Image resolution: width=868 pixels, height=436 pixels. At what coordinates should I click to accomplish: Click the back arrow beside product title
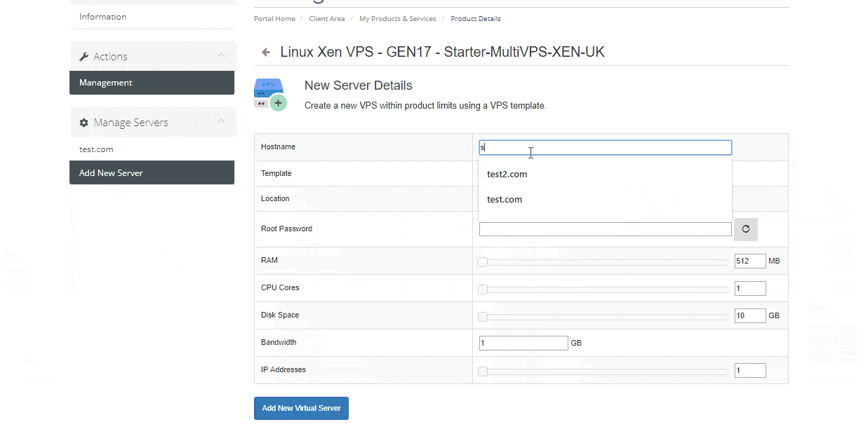[x=266, y=53]
